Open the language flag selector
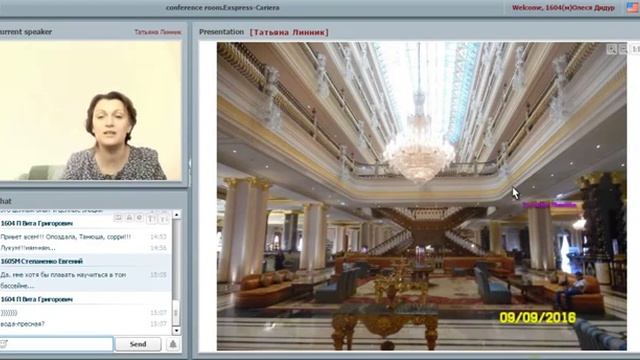 click(x=632, y=7)
